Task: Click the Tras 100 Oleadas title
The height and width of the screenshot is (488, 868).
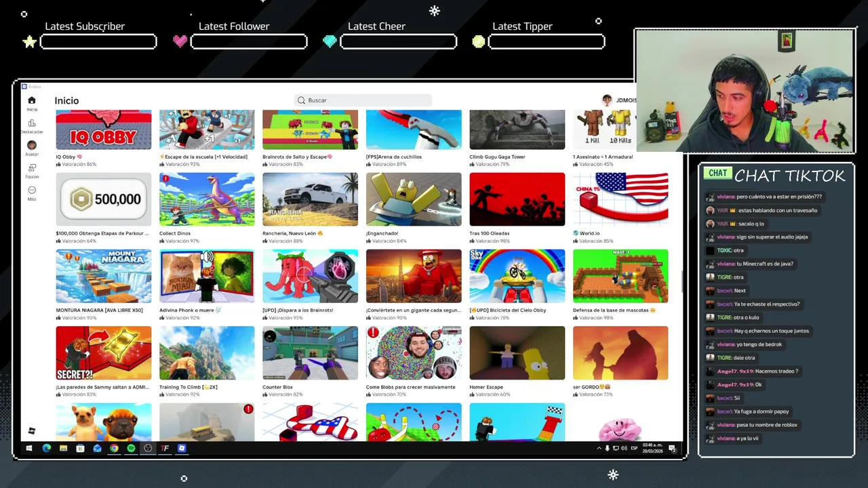Action: [x=490, y=233]
